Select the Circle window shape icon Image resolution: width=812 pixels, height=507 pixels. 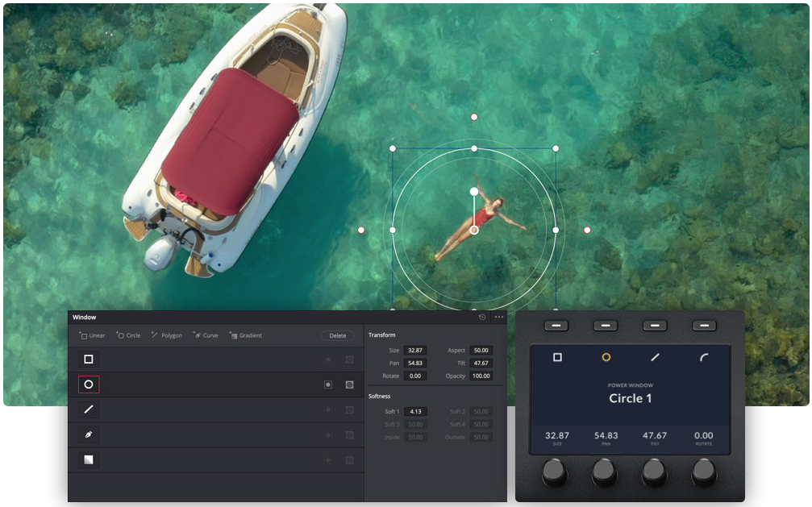pyautogui.click(x=89, y=384)
